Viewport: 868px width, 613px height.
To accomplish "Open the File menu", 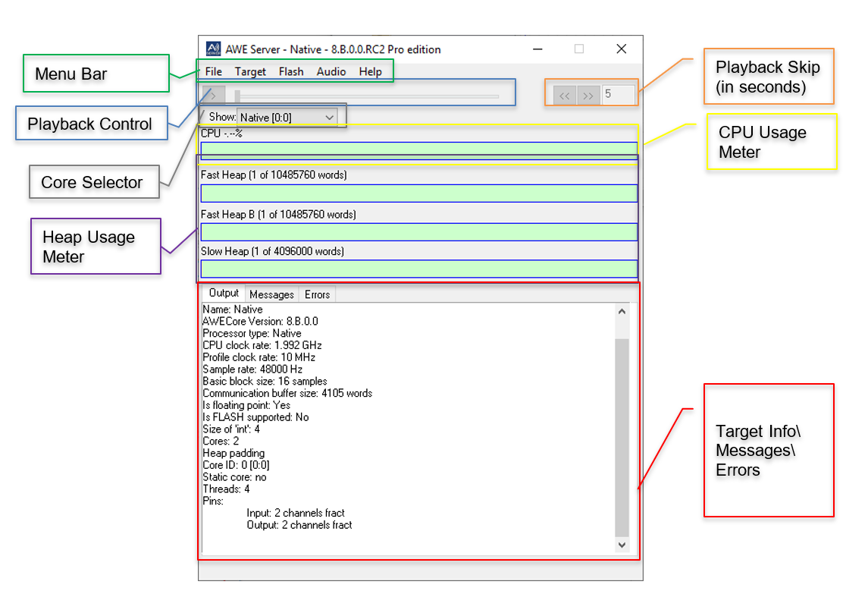I will [x=213, y=71].
